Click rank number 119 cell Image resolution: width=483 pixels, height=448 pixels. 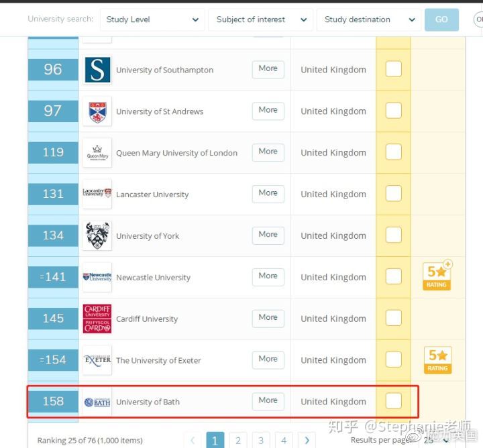point(53,152)
